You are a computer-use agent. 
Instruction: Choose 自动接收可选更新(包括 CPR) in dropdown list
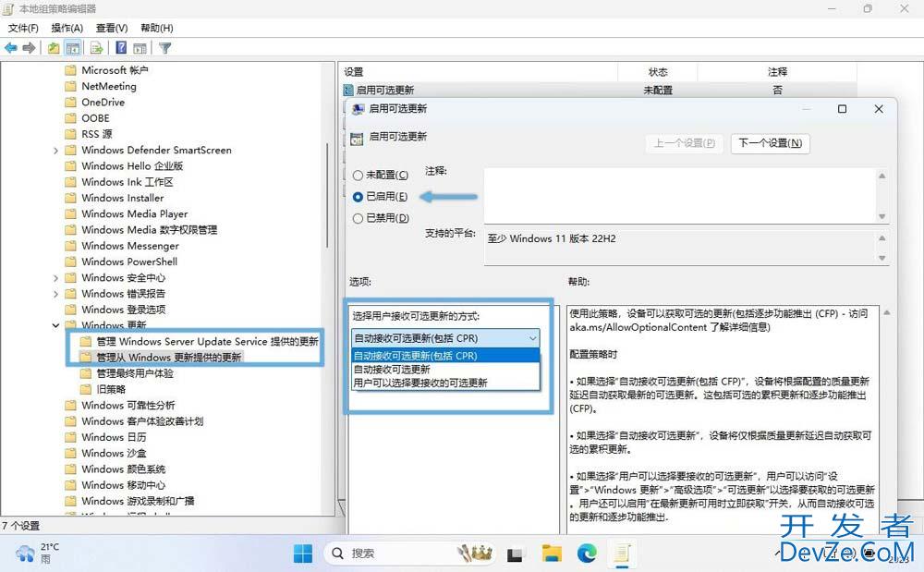(x=445, y=356)
